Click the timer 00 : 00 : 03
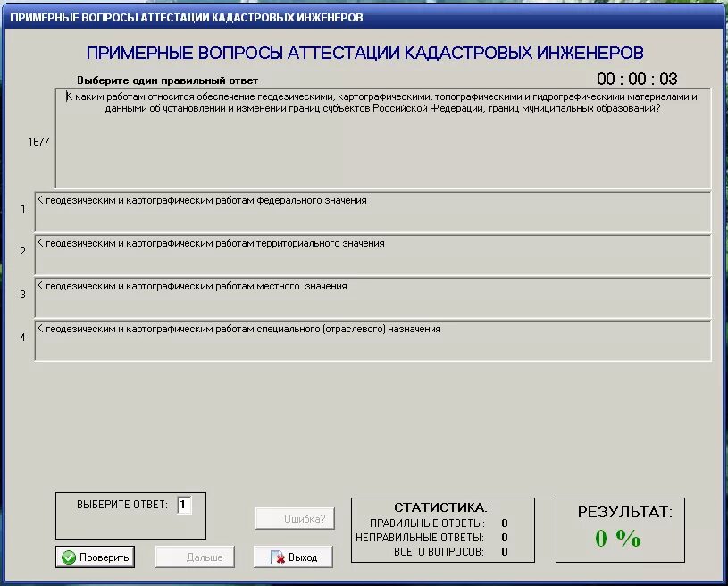The width and height of the screenshot is (728, 586). click(x=637, y=79)
